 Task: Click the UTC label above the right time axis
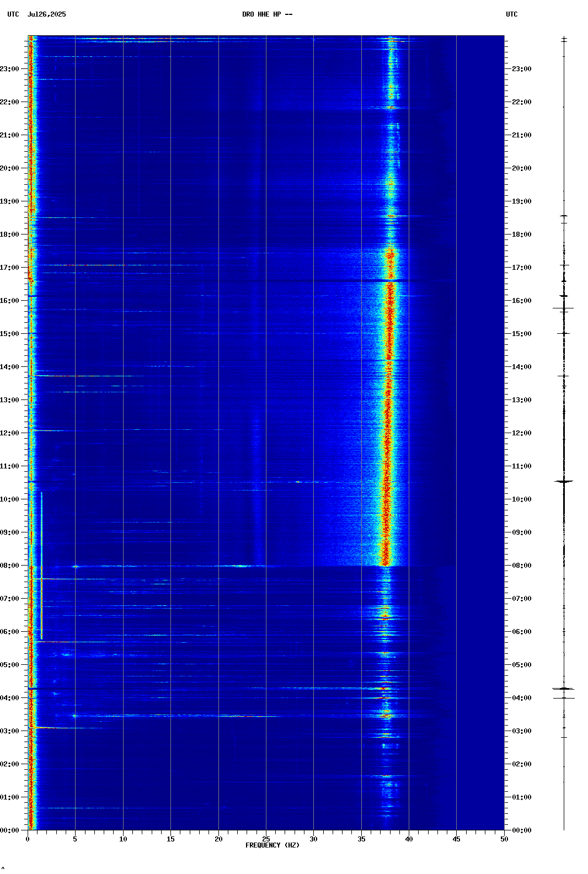[x=512, y=14]
